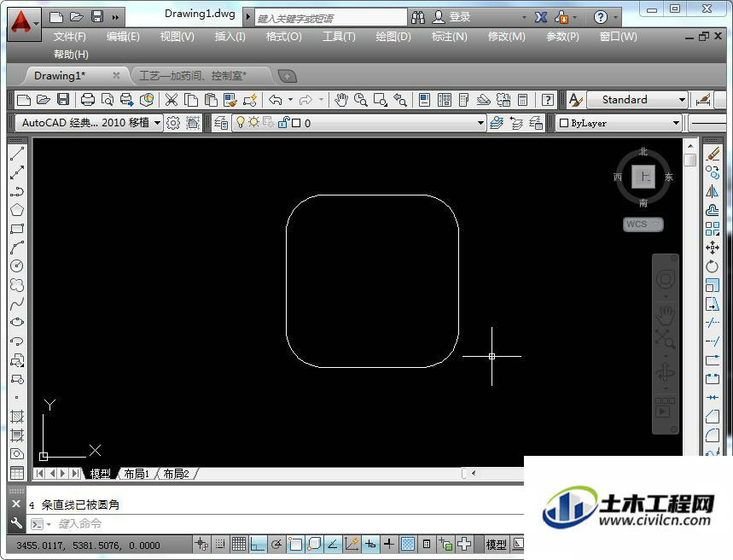This screenshot has width=733, height=560.
Task: Expand the layer list dropdown
Action: pos(480,123)
